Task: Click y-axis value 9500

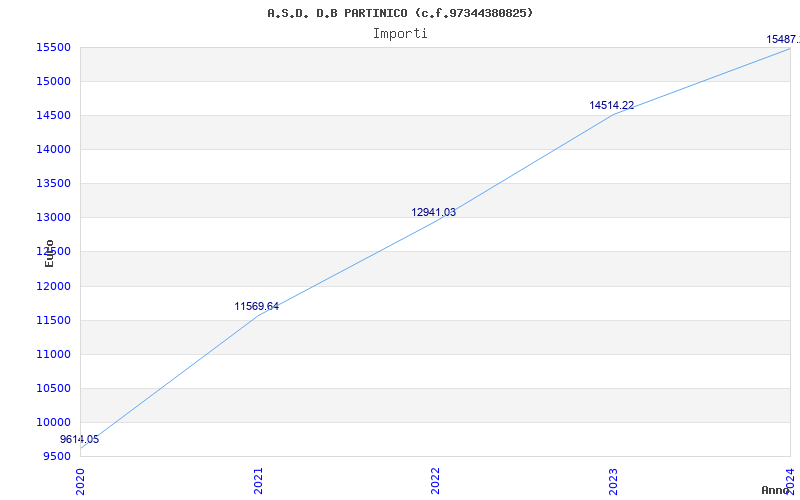Action: (55, 456)
